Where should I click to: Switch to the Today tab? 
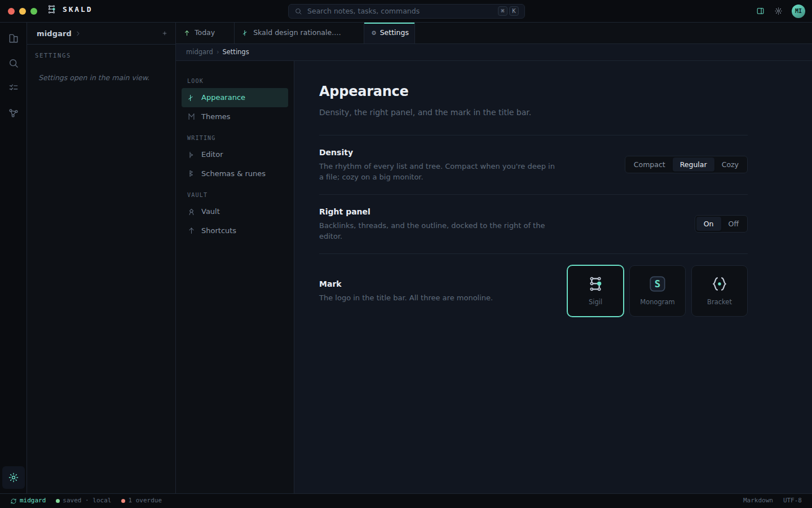coord(205,33)
